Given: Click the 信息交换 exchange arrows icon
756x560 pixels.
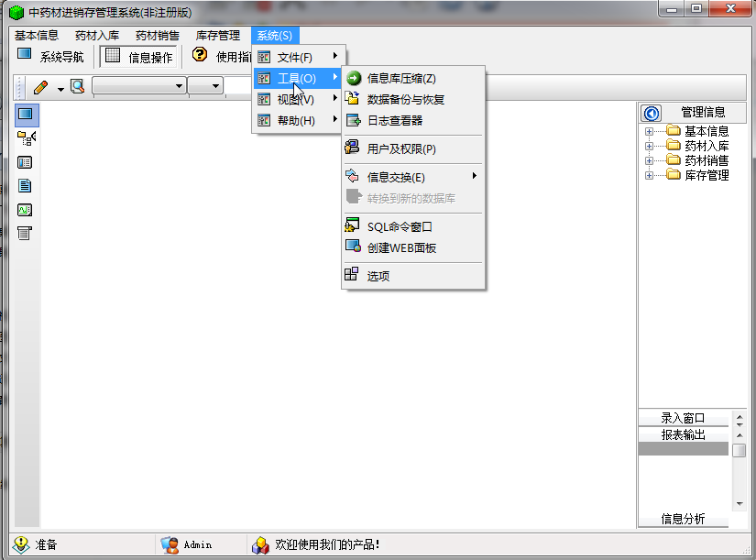Looking at the screenshot, I should tap(353, 176).
